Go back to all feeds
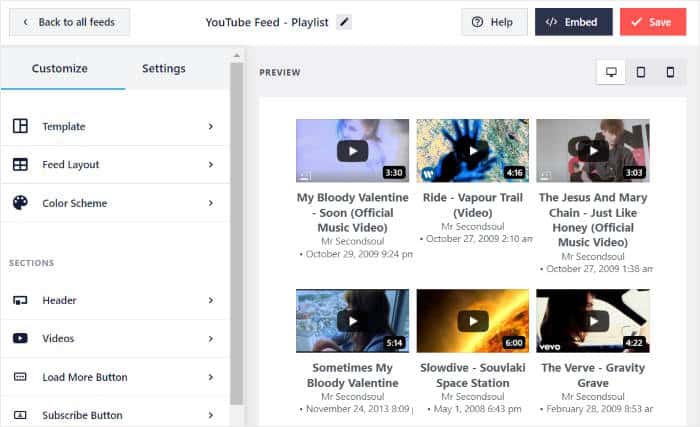The height and width of the screenshot is (427, 700). [70, 22]
